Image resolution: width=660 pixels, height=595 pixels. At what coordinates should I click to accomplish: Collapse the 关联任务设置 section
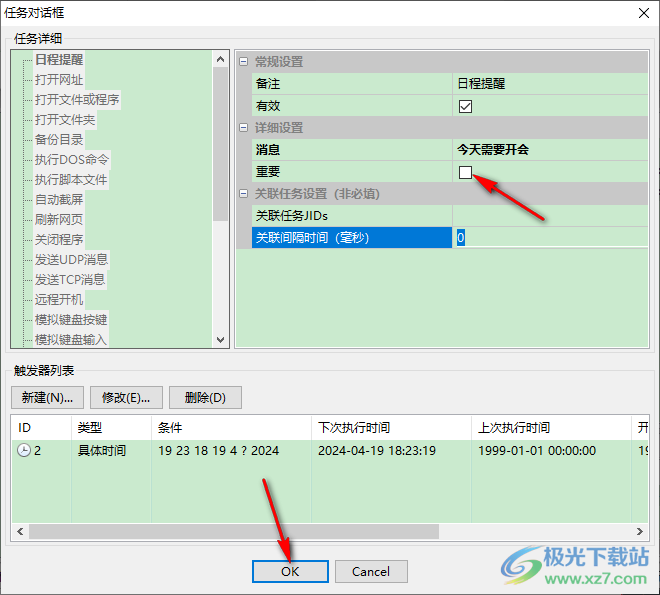click(244, 194)
